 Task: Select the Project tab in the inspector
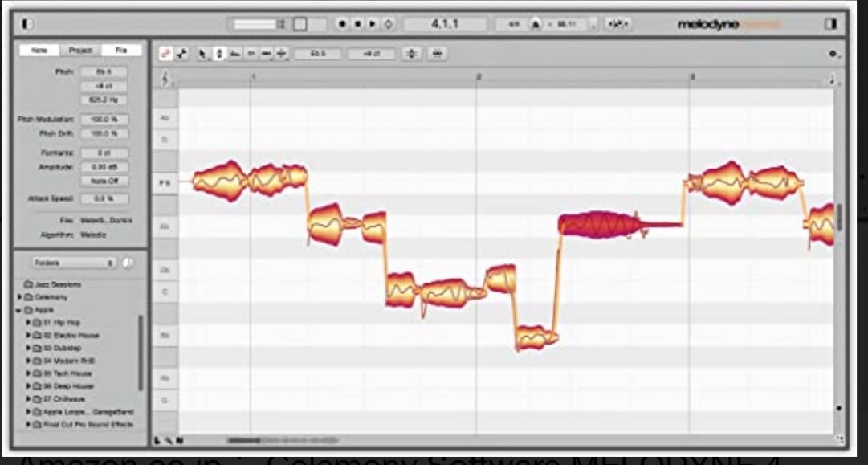[x=80, y=51]
